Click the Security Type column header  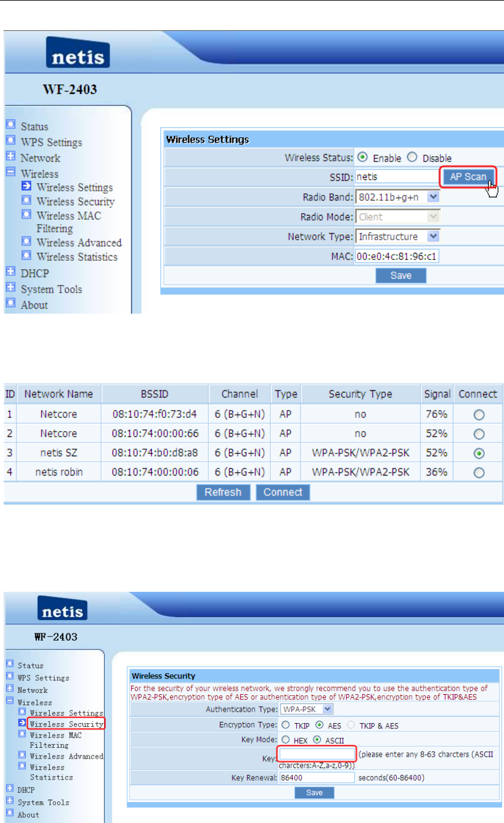[360, 394]
